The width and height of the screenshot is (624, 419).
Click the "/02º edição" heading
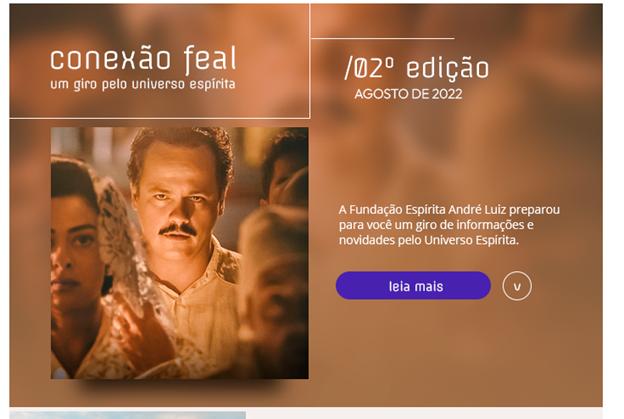(x=417, y=68)
